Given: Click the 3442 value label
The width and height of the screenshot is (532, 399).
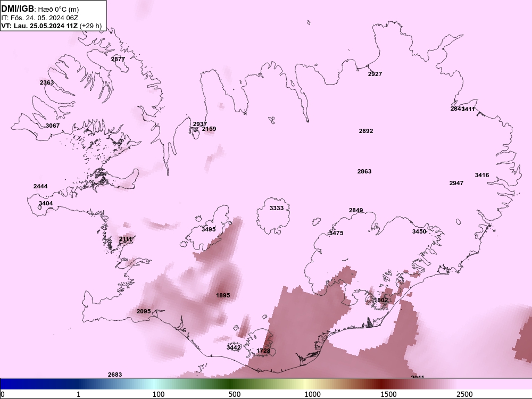Looking at the screenshot, I should [x=234, y=347].
